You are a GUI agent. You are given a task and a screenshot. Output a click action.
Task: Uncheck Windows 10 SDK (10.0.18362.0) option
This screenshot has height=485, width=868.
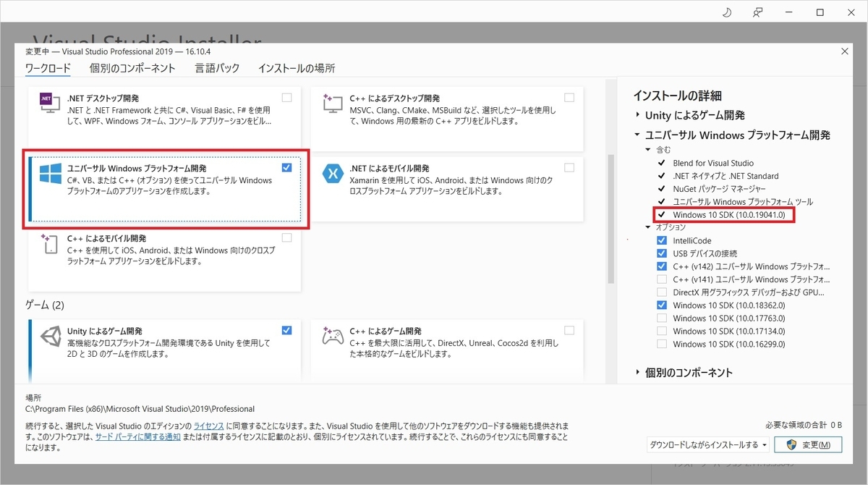coord(662,305)
